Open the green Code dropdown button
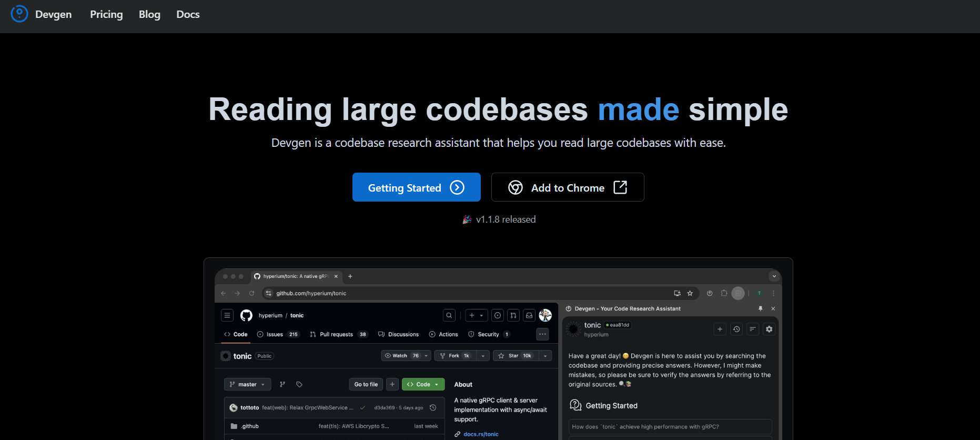This screenshot has height=440, width=980. pos(423,384)
